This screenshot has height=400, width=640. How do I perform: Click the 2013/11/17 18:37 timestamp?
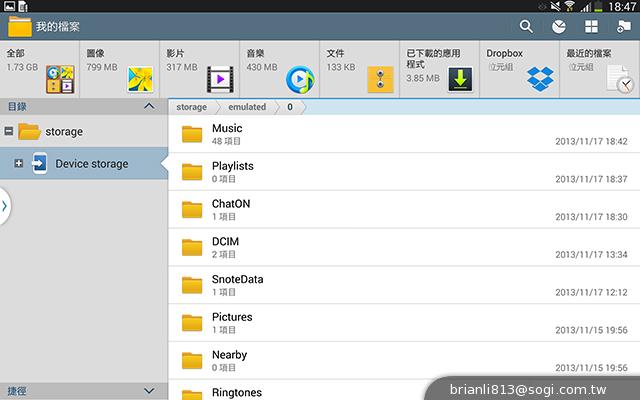pos(591,179)
